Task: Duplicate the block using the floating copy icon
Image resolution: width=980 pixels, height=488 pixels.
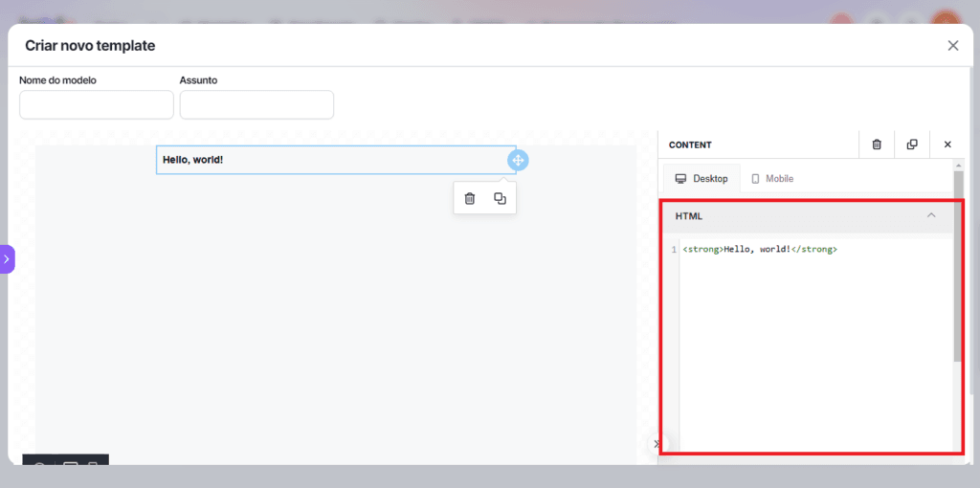Action: pyautogui.click(x=500, y=198)
